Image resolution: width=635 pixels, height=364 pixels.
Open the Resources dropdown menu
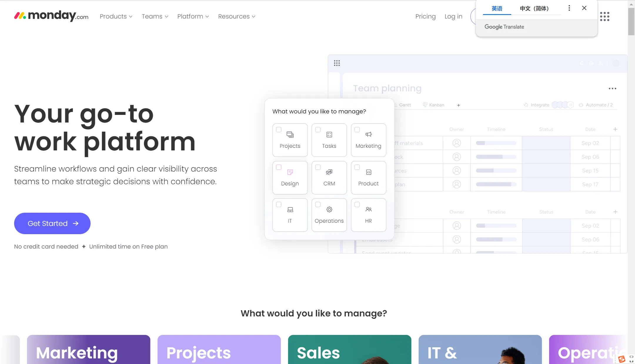pyautogui.click(x=237, y=16)
